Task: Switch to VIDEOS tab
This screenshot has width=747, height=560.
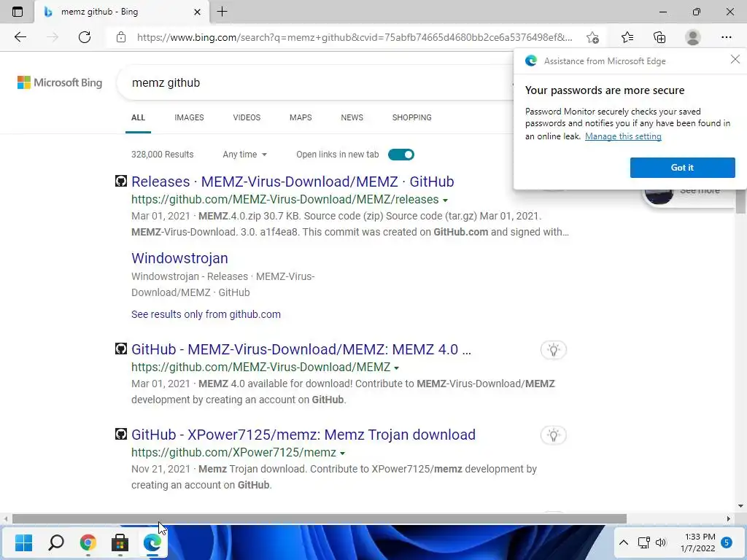Action: point(247,117)
